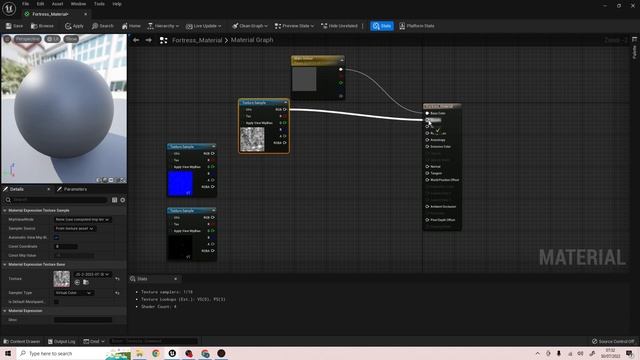Click the Save toolbar button
This screenshot has width=640, height=360.
click(x=14, y=26)
